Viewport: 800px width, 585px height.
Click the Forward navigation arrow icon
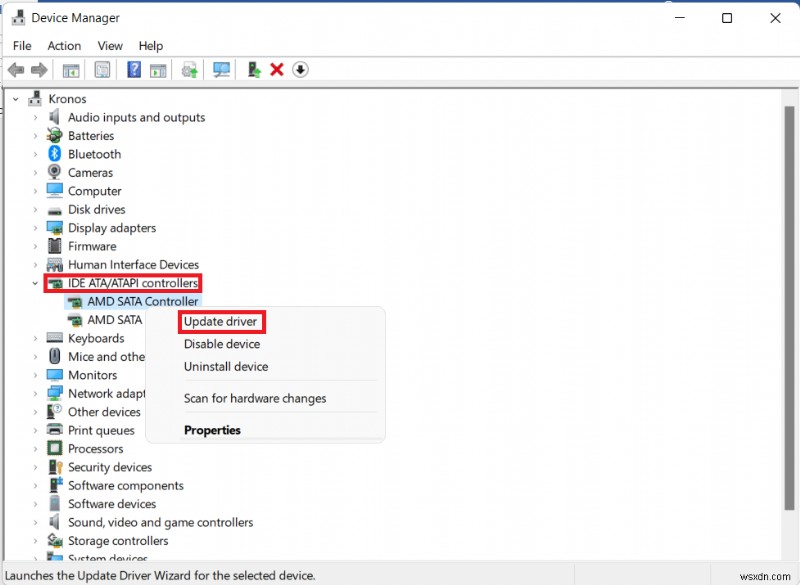click(39, 69)
